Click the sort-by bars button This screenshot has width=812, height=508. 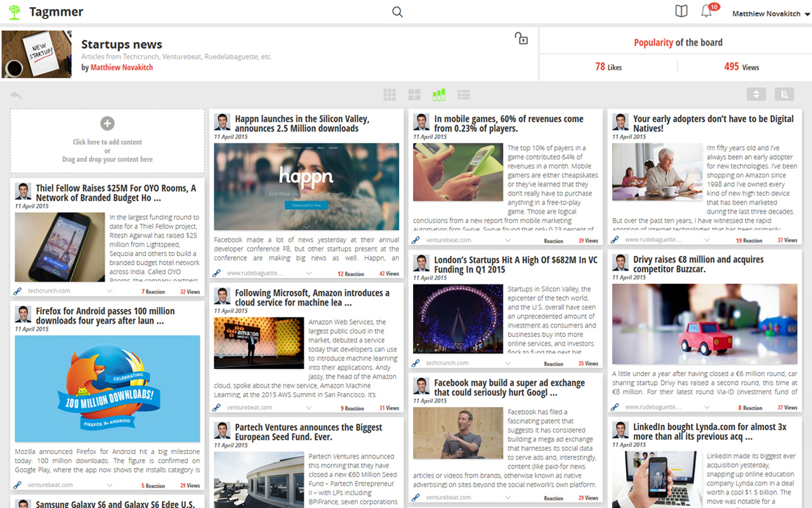point(784,94)
